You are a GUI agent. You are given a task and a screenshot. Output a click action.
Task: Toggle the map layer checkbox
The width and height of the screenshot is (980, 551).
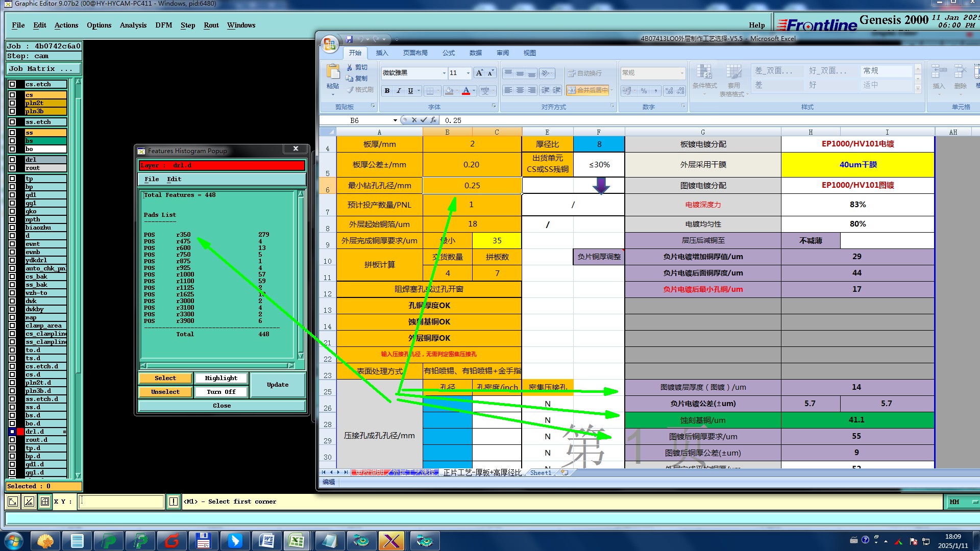click(12, 317)
